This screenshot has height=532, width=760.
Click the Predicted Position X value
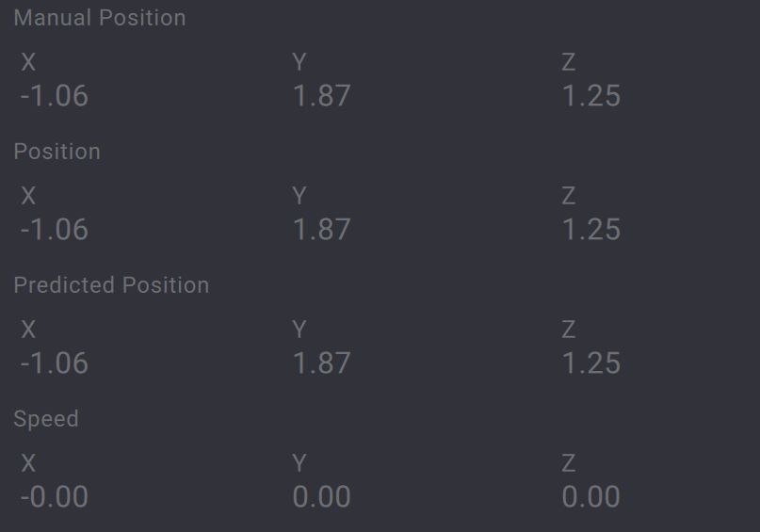click(55, 363)
